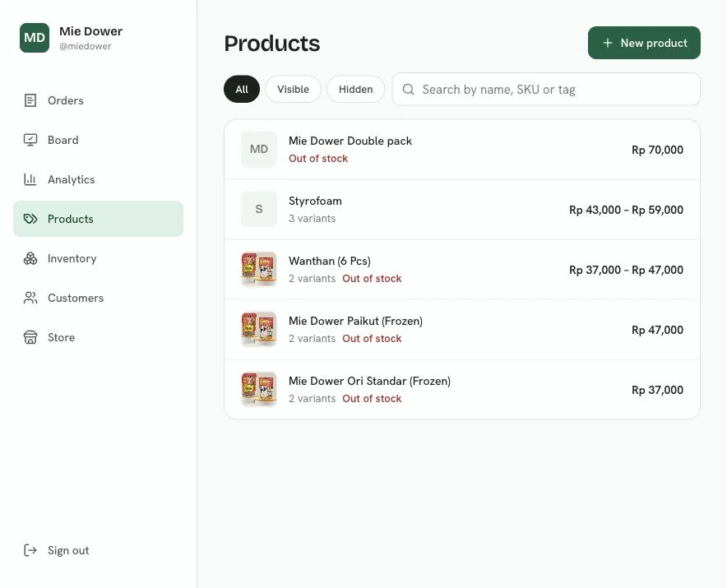Click the Rp 43,000 - Rp 59,000 price range
The image size is (727, 588).
(626, 210)
